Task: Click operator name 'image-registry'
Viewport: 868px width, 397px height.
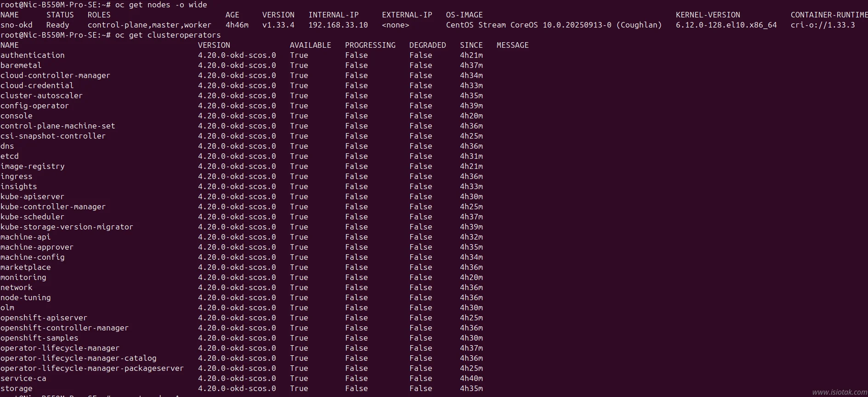Action: click(33, 167)
